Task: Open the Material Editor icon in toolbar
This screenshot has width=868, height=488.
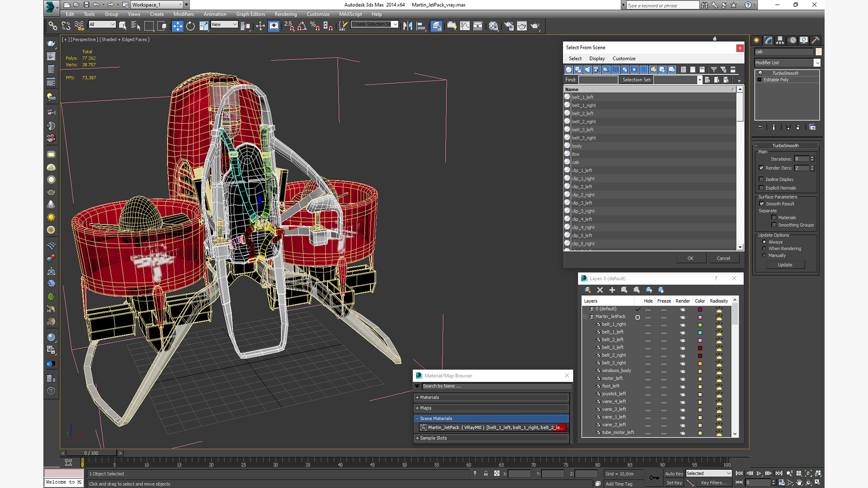Action: click(493, 26)
